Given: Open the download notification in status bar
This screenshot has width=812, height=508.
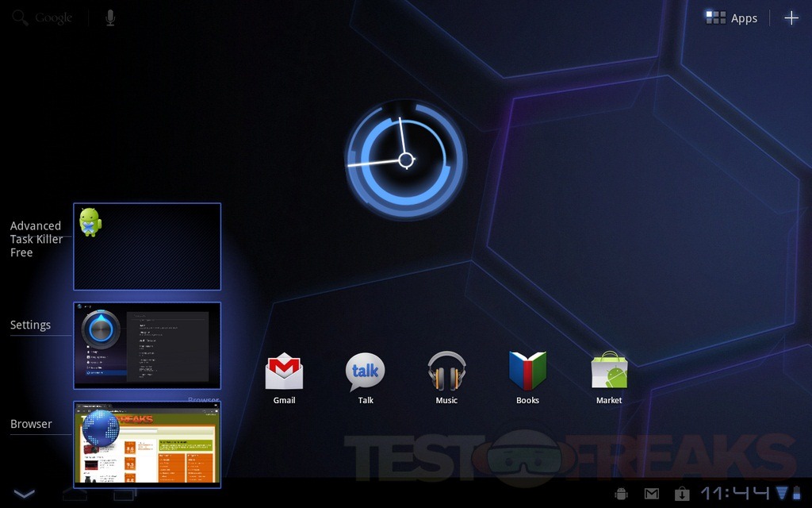Looking at the screenshot, I should (681, 494).
